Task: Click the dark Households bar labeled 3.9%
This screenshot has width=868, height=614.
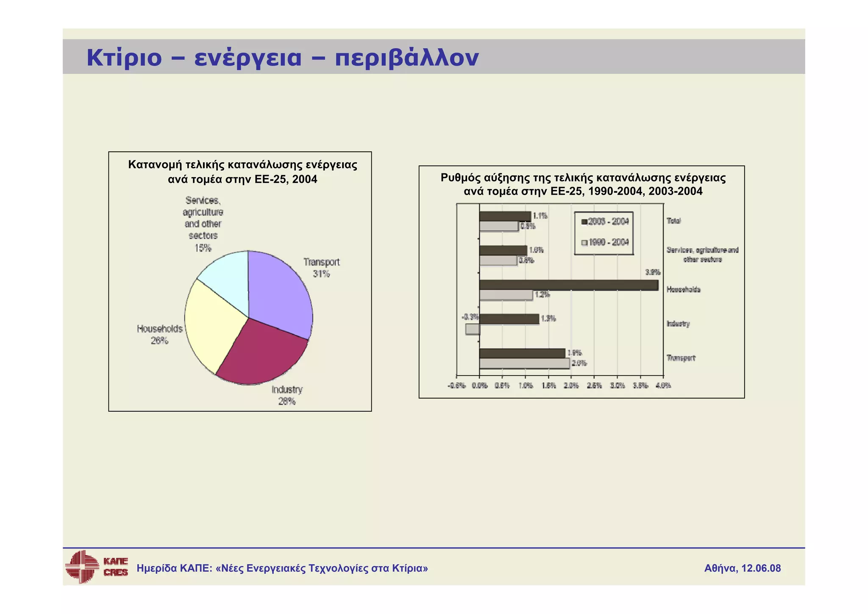Action: [x=569, y=285]
